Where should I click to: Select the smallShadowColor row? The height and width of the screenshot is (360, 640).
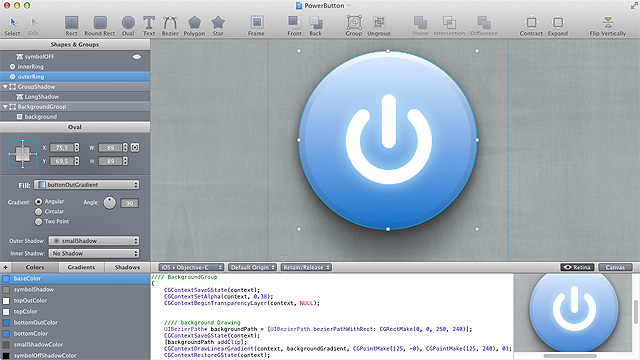75,345
